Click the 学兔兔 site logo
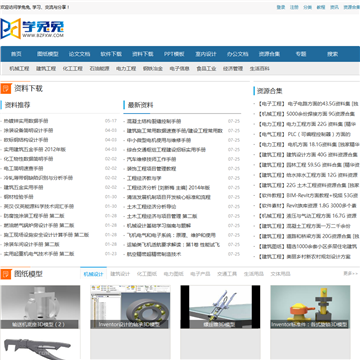 tap(32, 28)
